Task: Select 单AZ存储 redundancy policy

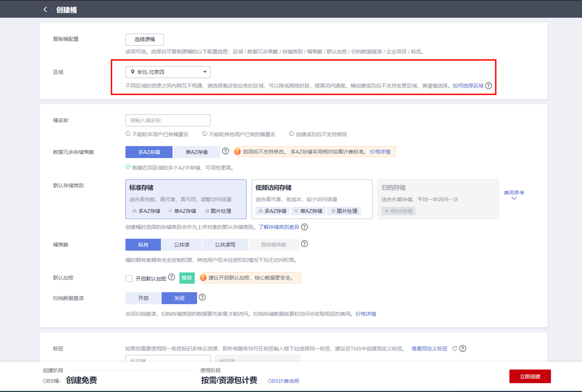Action: pos(196,152)
